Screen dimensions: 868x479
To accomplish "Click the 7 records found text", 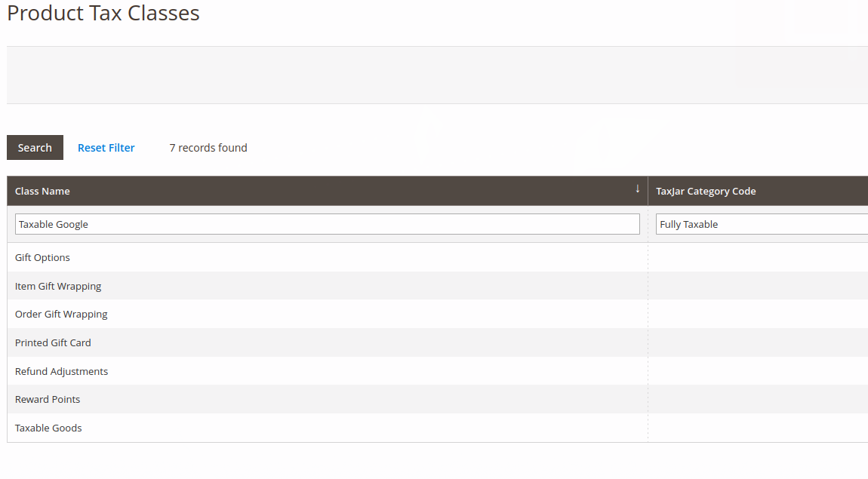I will click(208, 148).
